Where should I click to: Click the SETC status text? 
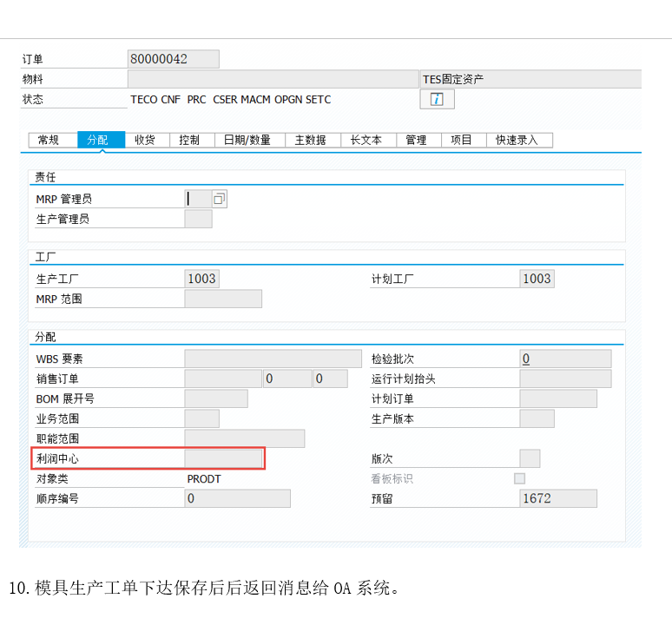click(x=318, y=99)
